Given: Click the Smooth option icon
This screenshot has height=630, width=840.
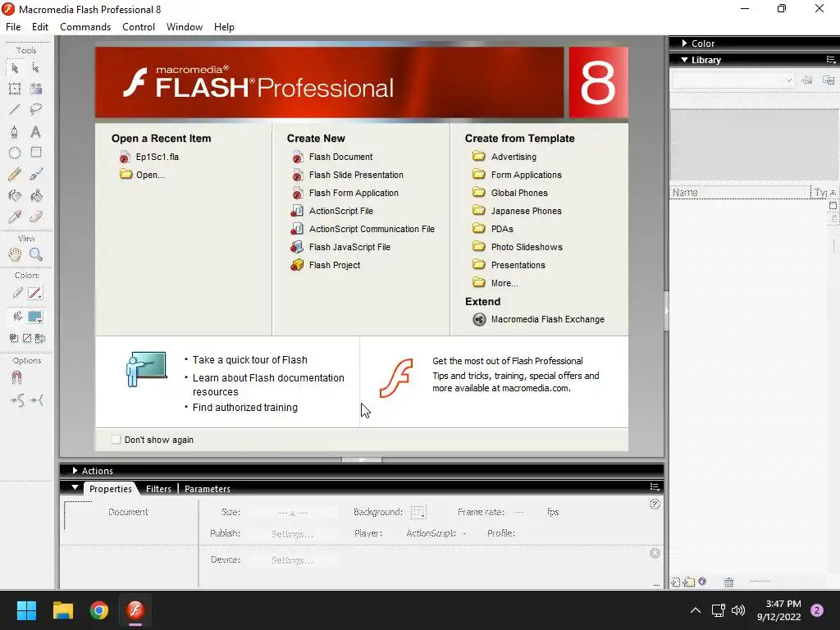Looking at the screenshot, I should [x=17, y=400].
